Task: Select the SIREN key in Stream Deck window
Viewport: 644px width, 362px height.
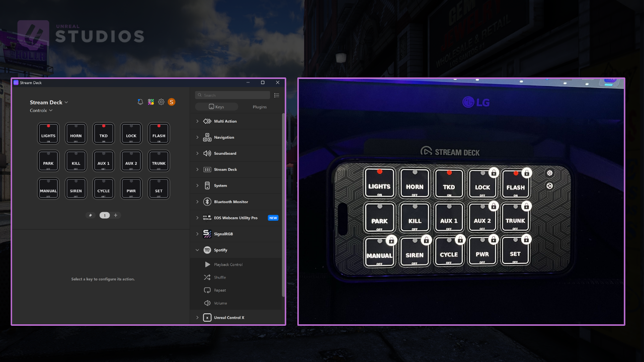Action: (76, 189)
